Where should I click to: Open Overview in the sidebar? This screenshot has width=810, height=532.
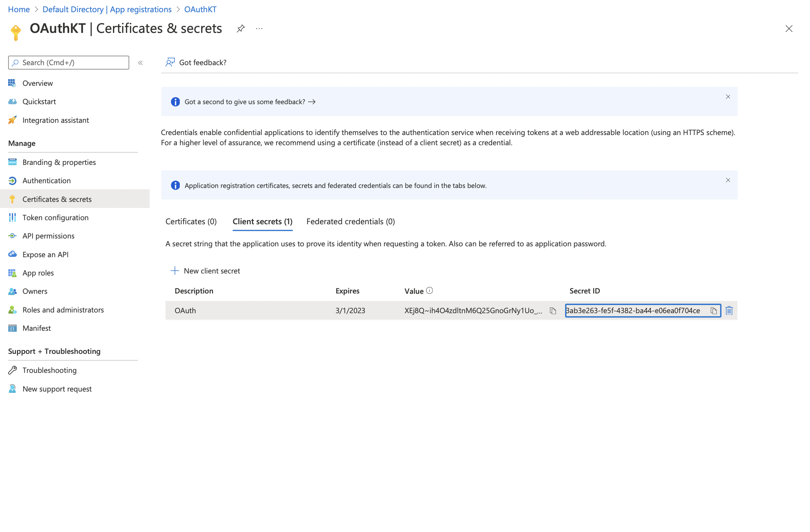[x=37, y=83]
